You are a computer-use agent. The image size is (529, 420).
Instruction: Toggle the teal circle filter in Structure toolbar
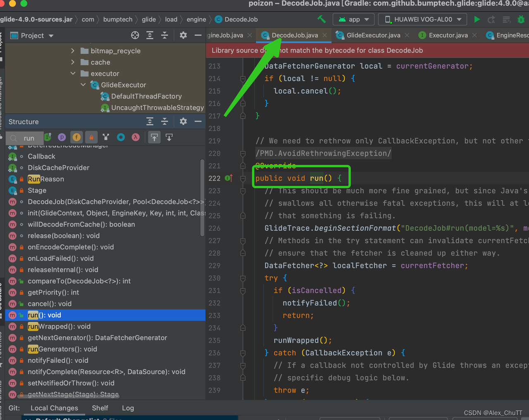click(121, 137)
